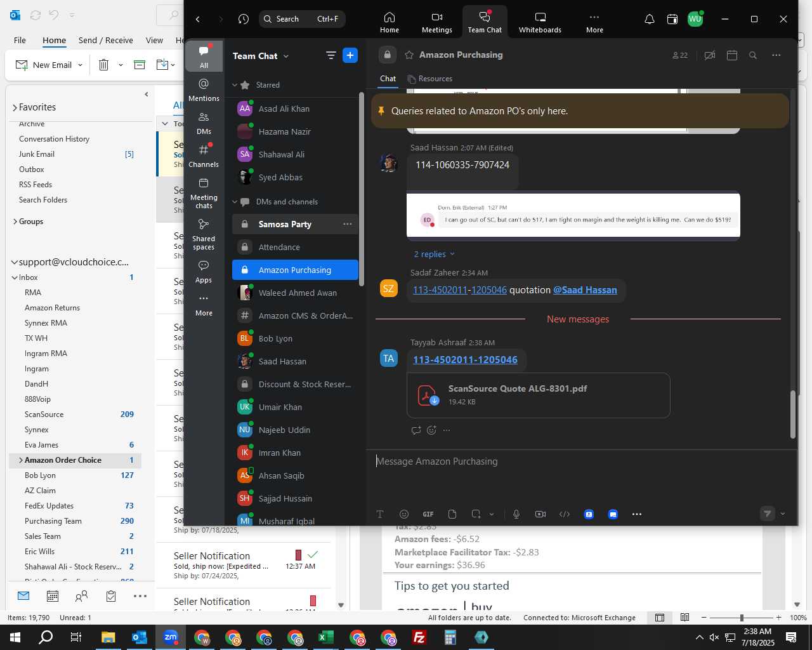Open the text formatting tool in message composer
Viewport: 812px width, 650px height.
coord(380,514)
